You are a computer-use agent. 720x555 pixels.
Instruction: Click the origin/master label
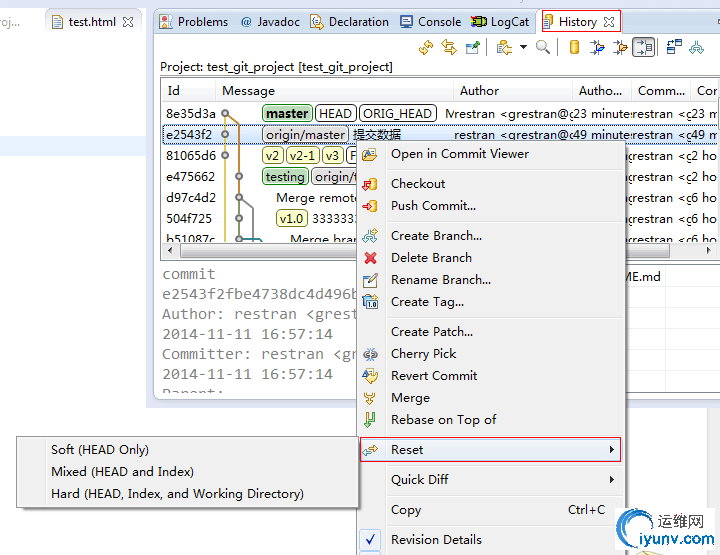click(x=305, y=135)
